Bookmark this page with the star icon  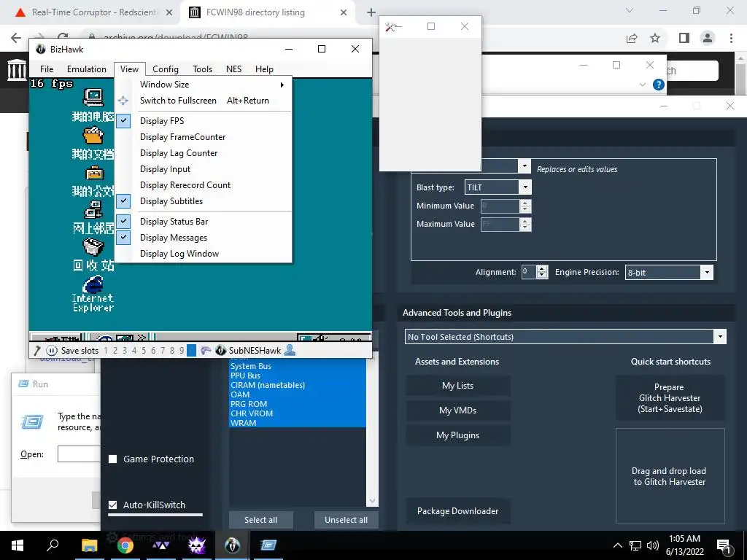point(655,38)
